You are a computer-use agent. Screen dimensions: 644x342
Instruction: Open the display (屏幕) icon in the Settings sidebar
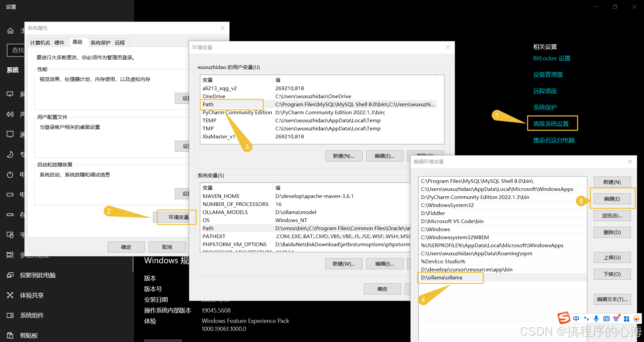click(10, 94)
